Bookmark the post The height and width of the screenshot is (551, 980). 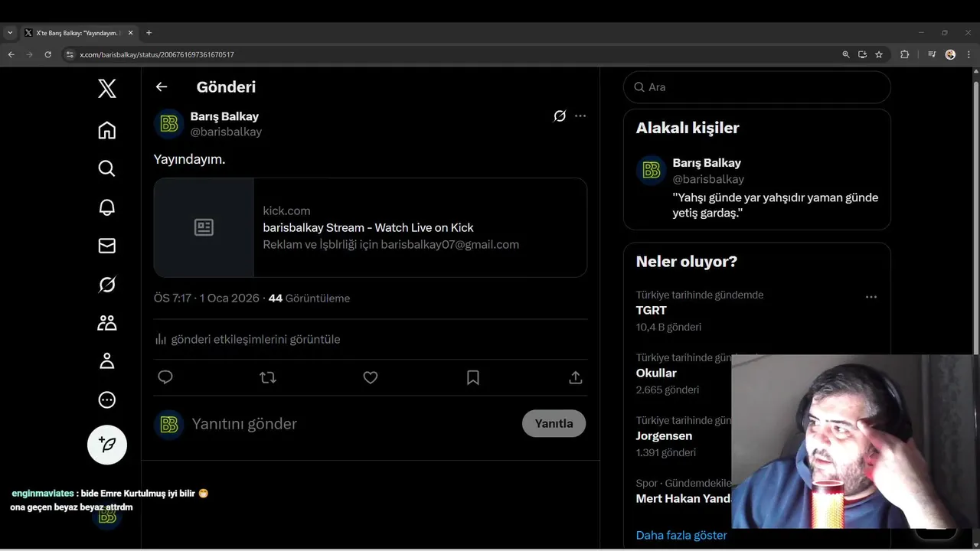click(473, 377)
